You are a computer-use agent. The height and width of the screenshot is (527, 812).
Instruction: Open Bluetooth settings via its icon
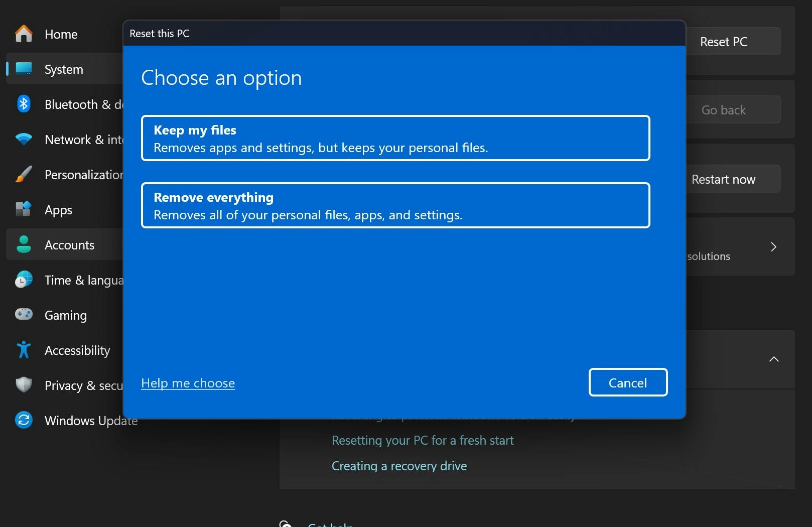pyautogui.click(x=24, y=104)
